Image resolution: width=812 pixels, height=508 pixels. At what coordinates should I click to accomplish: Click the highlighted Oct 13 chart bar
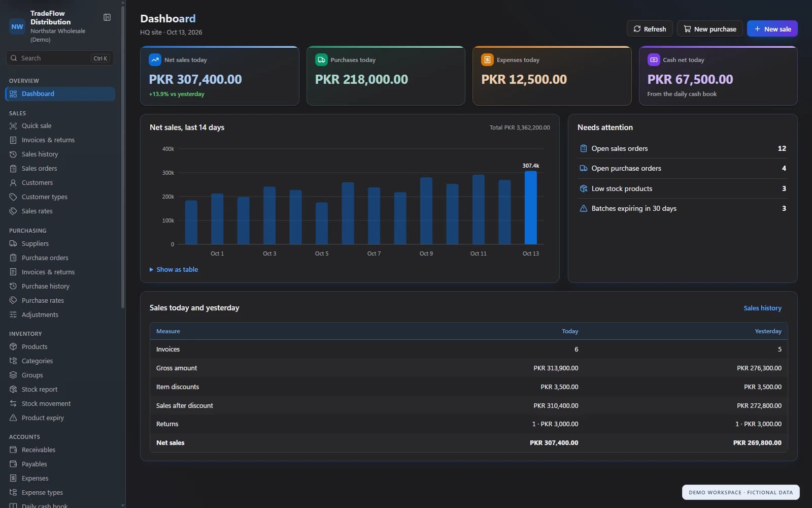pos(530,208)
